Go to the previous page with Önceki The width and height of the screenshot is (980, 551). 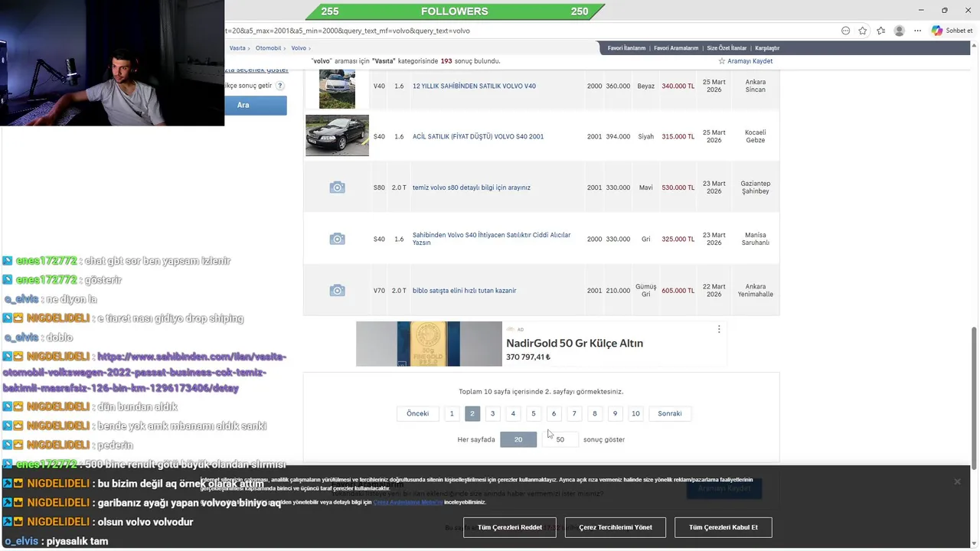click(x=417, y=413)
